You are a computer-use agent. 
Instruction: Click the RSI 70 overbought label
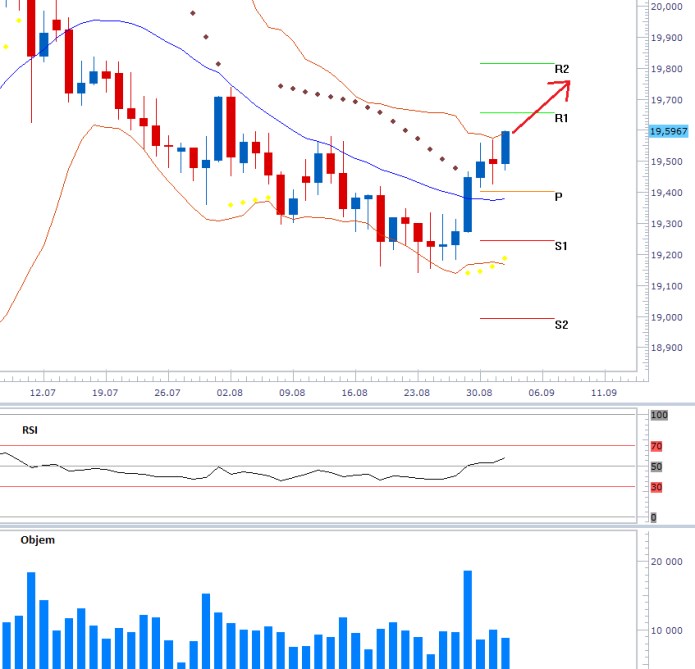pyautogui.click(x=656, y=446)
